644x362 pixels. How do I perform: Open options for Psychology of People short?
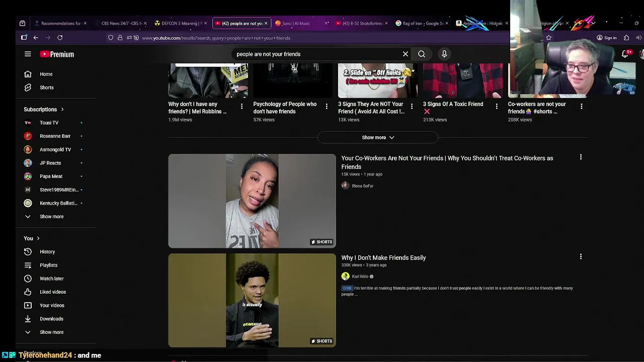click(327, 106)
